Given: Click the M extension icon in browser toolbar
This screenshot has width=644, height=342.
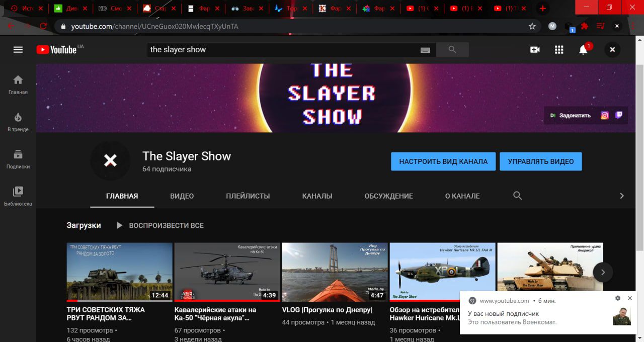Looking at the screenshot, I should [x=552, y=26].
